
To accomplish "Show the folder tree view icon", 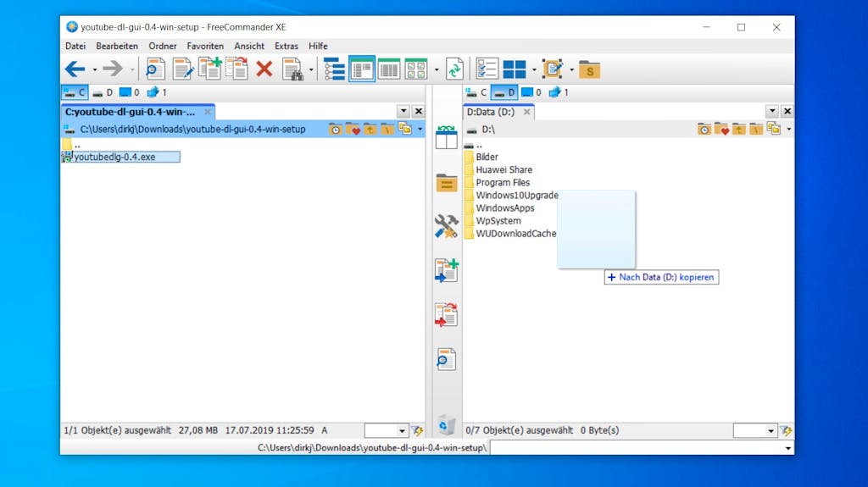I will point(334,69).
